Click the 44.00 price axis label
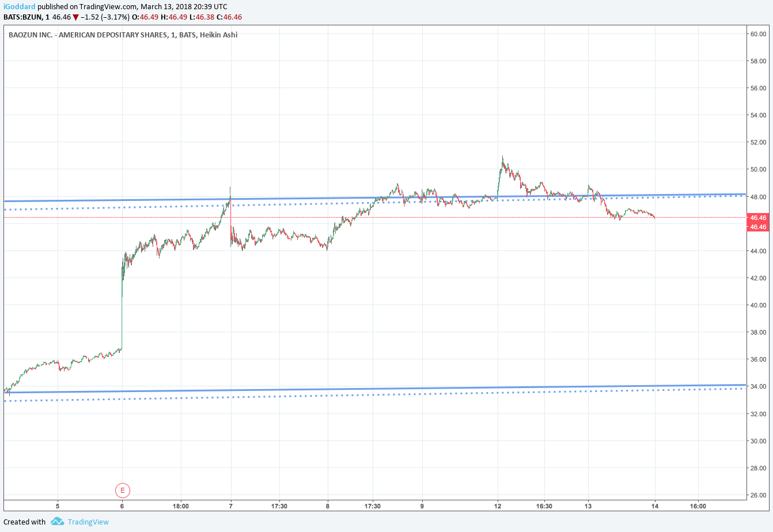This screenshot has width=773, height=532. (758, 251)
